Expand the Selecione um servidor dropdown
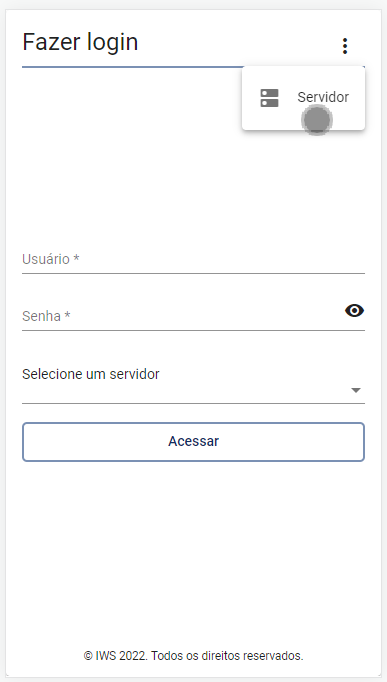 tap(194, 385)
